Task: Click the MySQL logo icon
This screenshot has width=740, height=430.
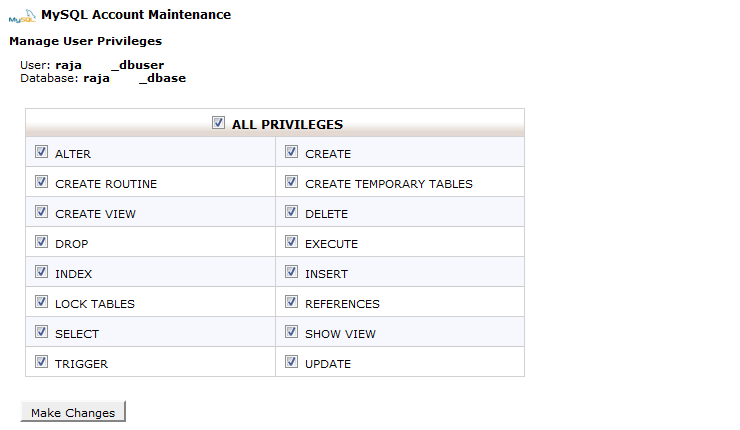Action: click(x=21, y=16)
